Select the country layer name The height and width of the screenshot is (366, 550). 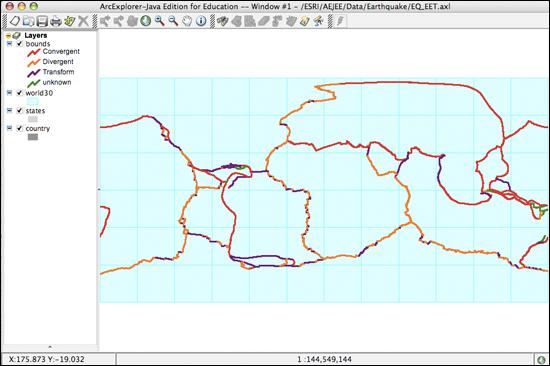tap(38, 128)
